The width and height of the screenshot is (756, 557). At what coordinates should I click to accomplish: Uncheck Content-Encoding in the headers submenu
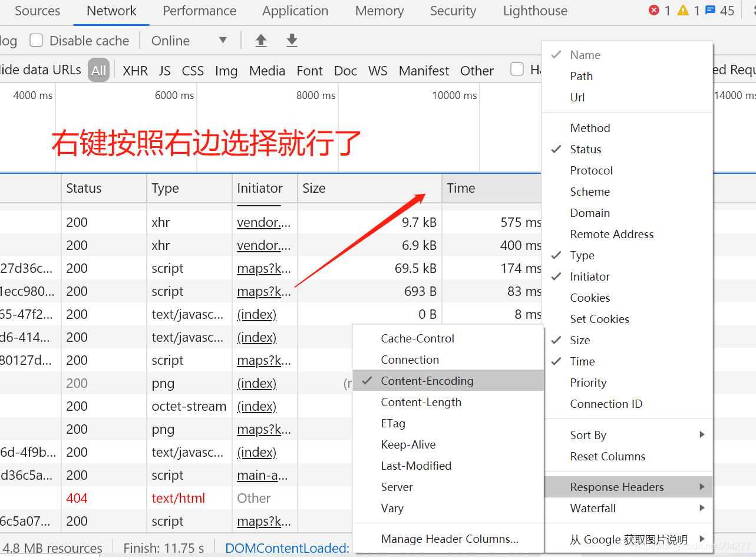pos(427,381)
